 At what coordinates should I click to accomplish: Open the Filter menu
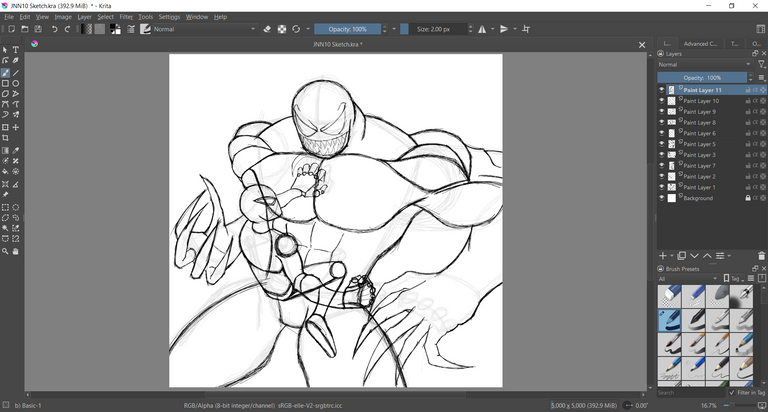coord(126,17)
